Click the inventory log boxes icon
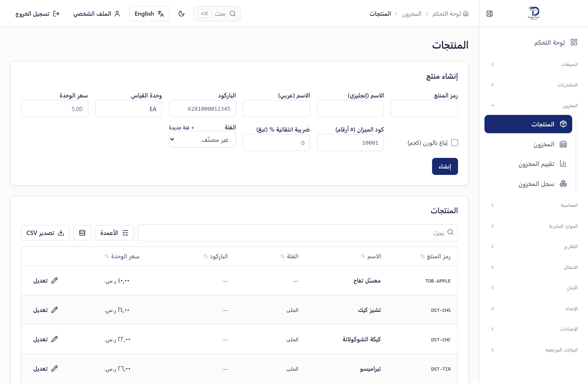Screen dimensions: 588x383 tap(563, 184)
